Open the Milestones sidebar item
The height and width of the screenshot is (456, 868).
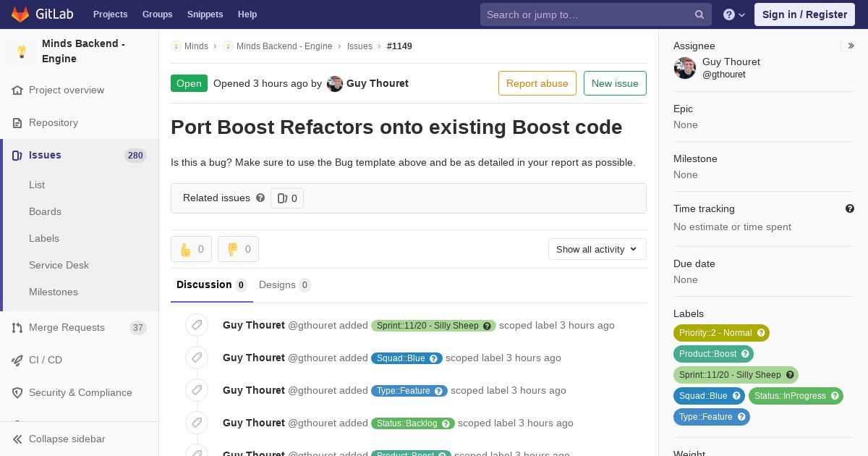click(x=54, y=292)
